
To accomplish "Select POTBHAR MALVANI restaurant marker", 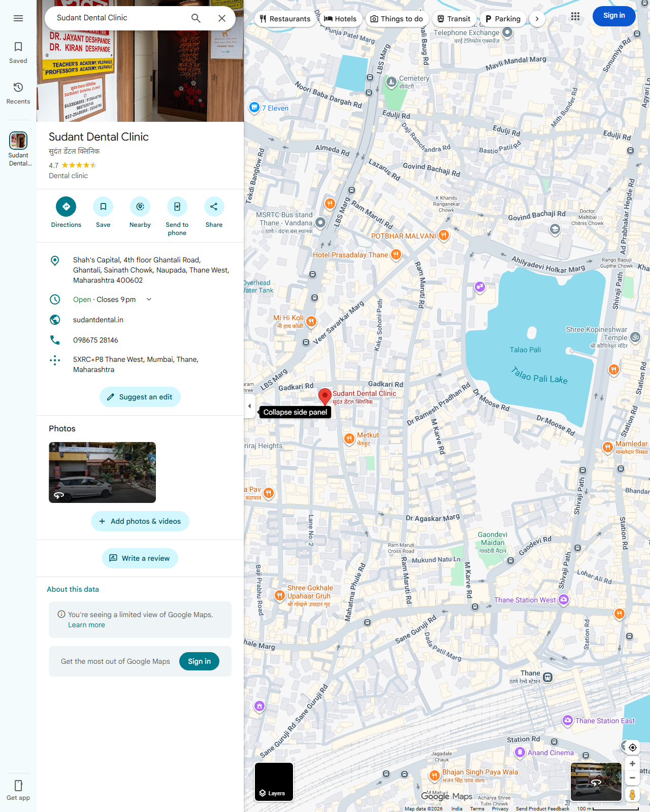I will (444, 235).
